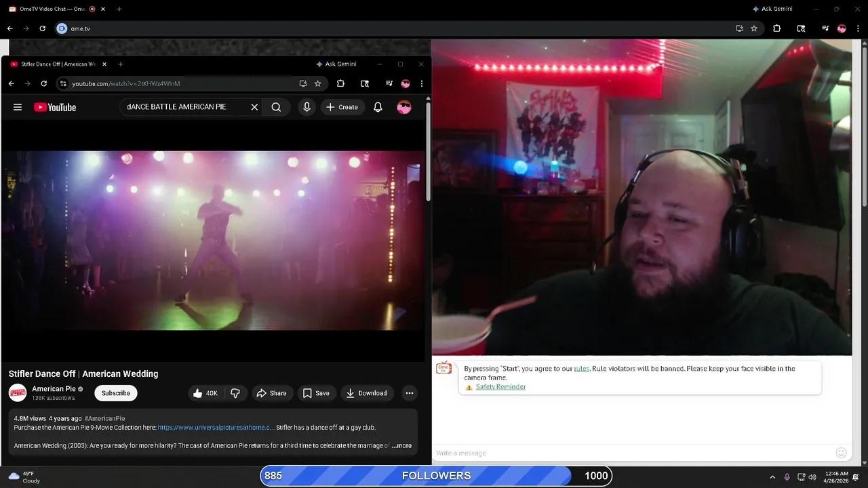Dislike the Stifler Dance Off video
The width and height of the screenshot is (868, 488).
[235, 393]
